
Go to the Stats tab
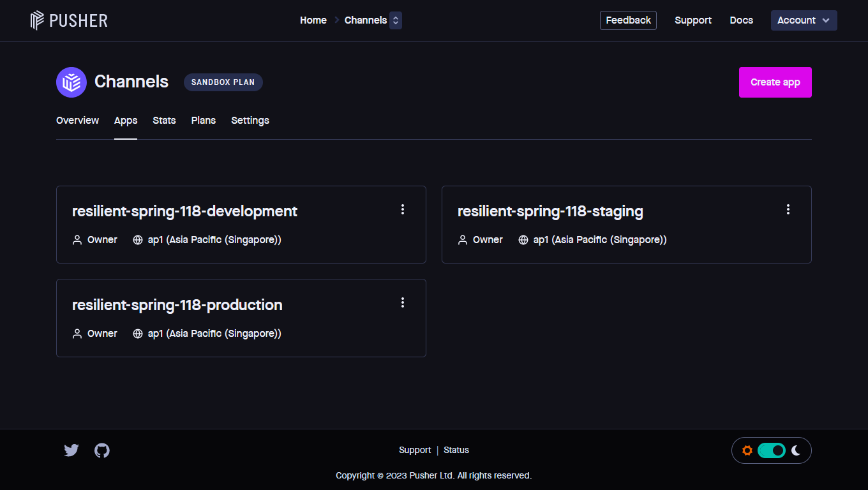coord(164,121)
